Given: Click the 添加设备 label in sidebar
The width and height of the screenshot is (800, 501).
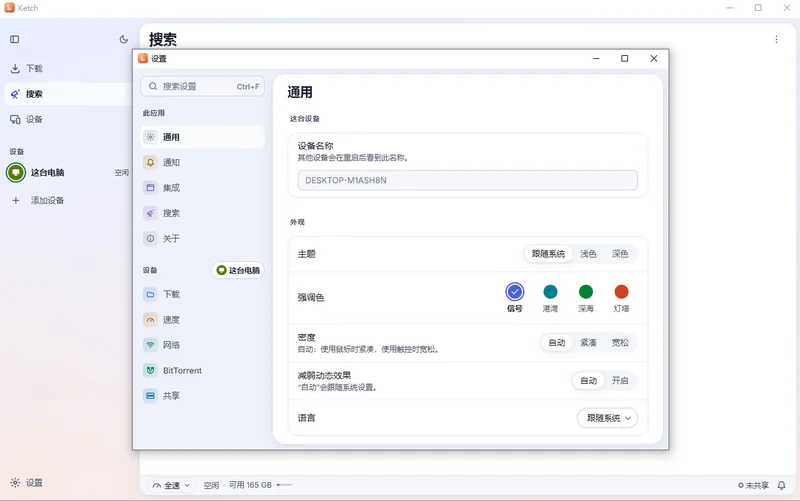Looking at the screenshot, I should point(47,201).
